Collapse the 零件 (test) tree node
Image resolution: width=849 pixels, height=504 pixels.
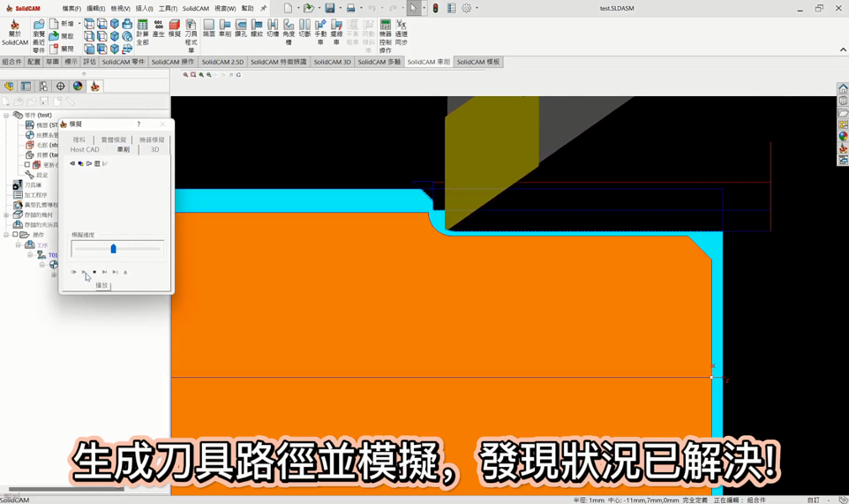coord(6,116)
